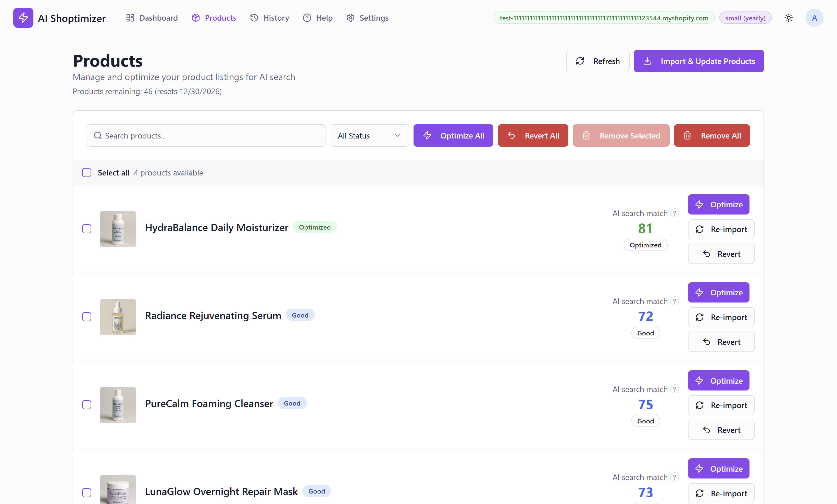The image size is (837, 504).
Task: Click the Products cube icon in navigation
Action: [196, 18]
